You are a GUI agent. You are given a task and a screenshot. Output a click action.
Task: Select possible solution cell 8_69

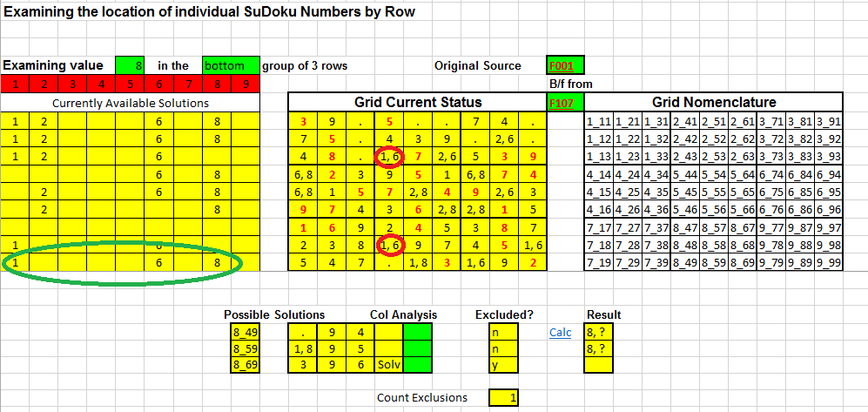pyautogui.click(x=246, y=365)
